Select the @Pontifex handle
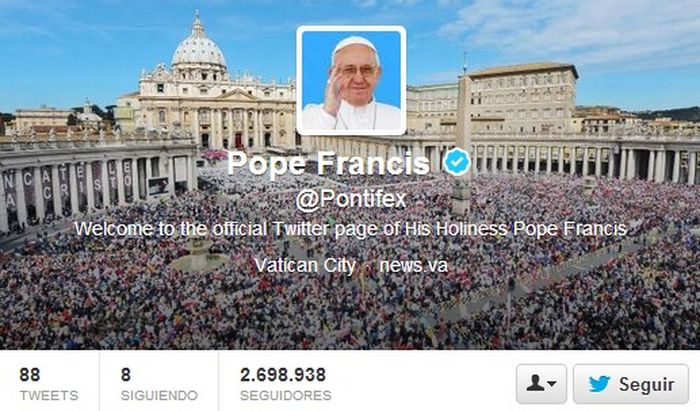 coord(351,199)
